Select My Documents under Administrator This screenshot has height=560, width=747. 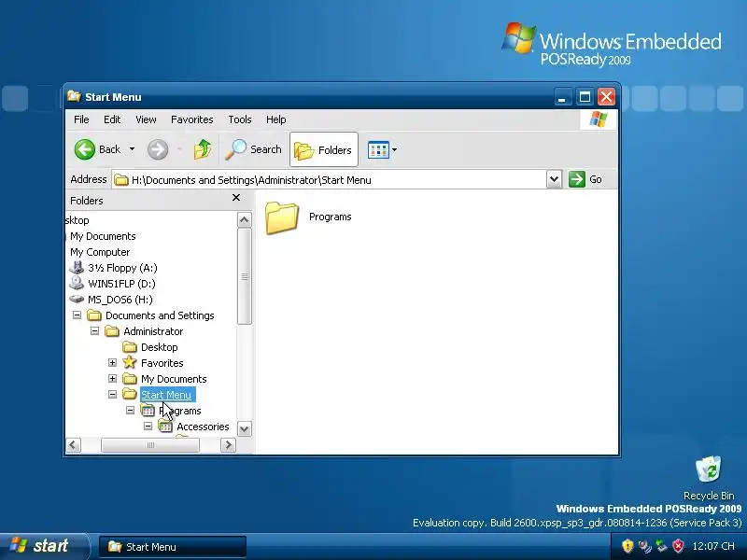pos(174,379)
